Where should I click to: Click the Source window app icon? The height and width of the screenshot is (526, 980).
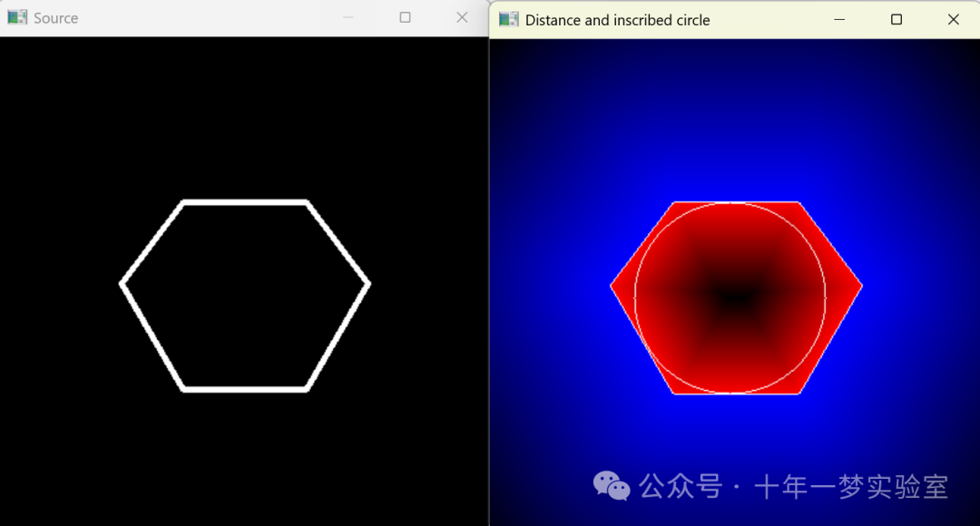coord(17,17)
